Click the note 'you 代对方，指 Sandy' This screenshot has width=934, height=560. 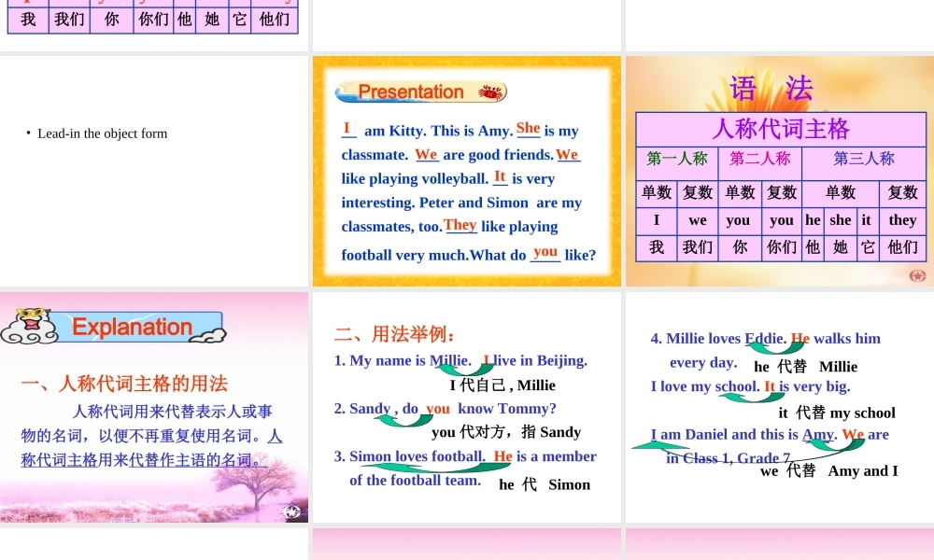pyautogui.click(x=506, y=432)
